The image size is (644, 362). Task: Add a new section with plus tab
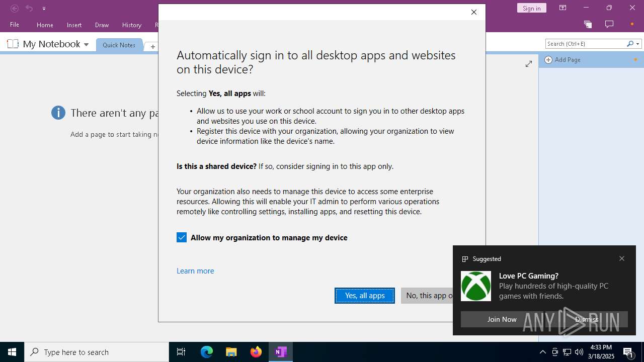tap(152, 46)
